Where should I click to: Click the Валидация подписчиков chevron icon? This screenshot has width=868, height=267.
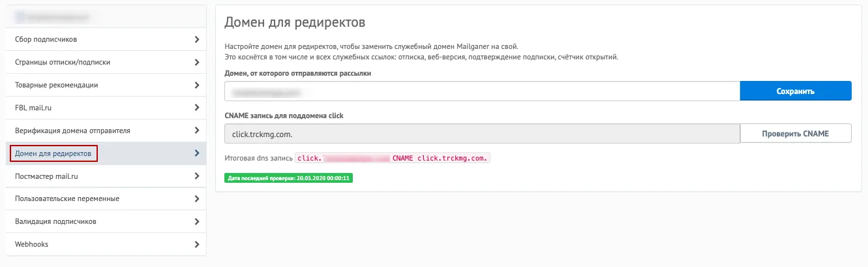[197, 221]
